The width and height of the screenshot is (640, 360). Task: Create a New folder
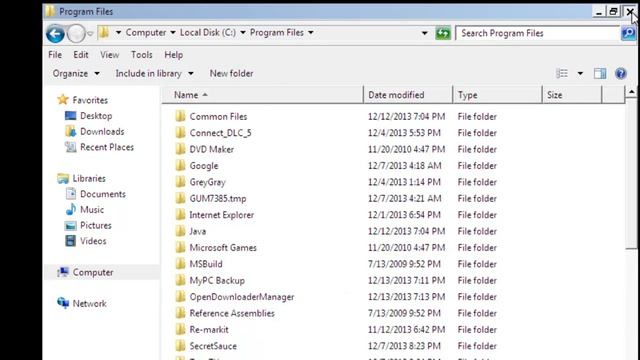[x=231, y=73]
